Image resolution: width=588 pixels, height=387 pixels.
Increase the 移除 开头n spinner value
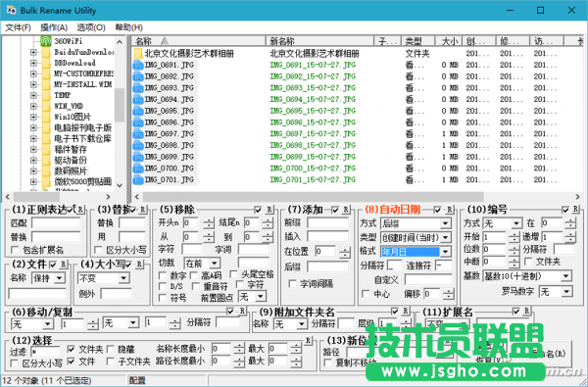click(209, 220)
